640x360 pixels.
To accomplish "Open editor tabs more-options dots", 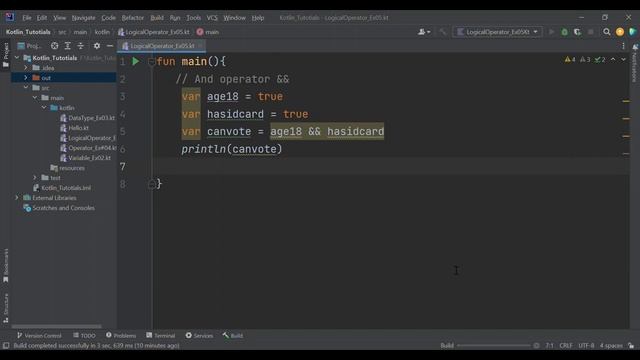I will 623,46.
